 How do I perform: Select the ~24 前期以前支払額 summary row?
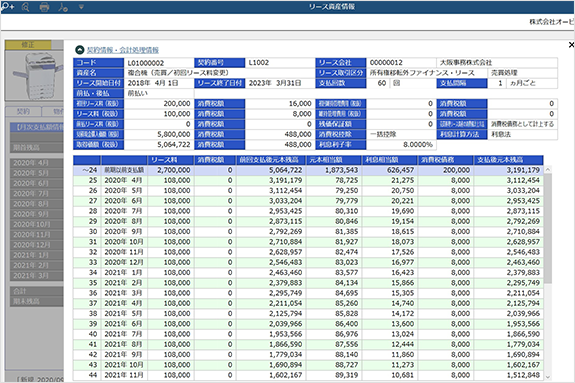tap(308, 170)
